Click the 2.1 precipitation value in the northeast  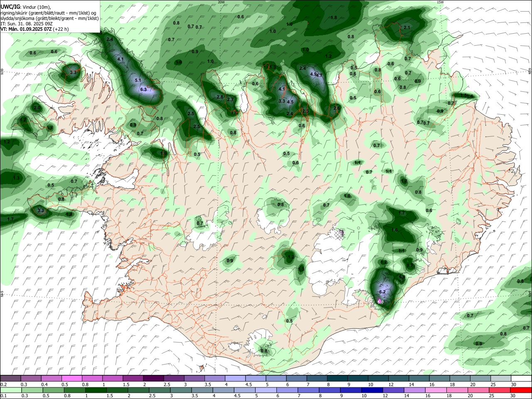(407, 28)
